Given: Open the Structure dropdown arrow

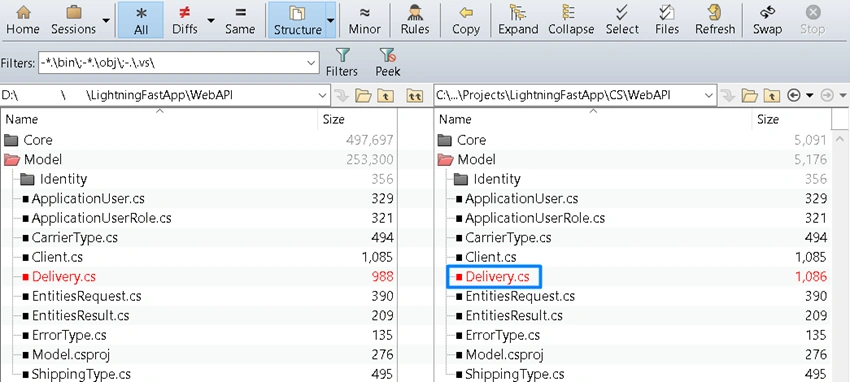Looking at the screenshot, I should tap(331, 20).
